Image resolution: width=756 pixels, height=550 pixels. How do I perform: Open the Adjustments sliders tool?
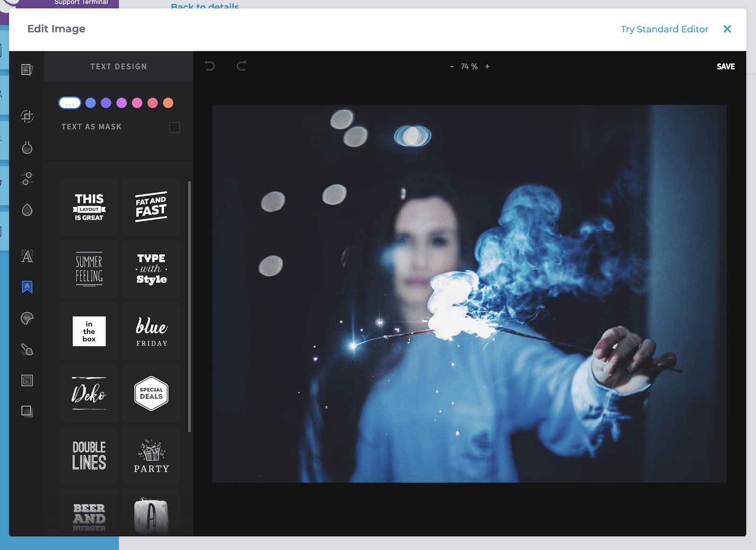[x=27, y=179]
